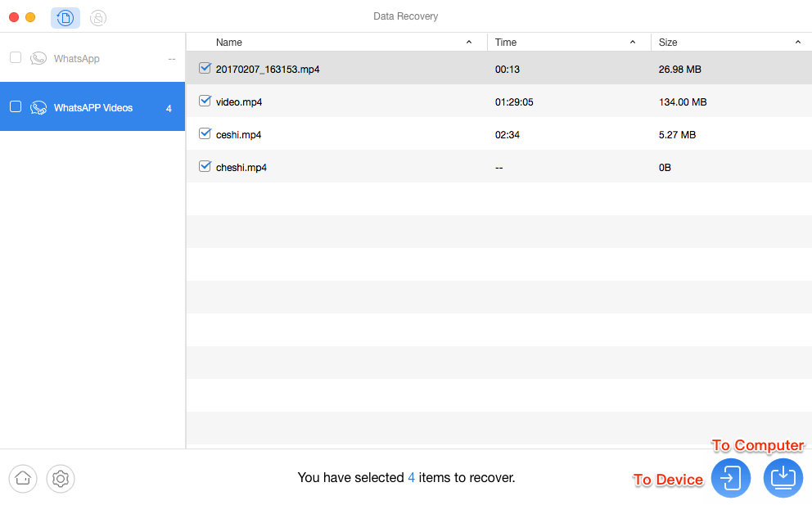Open the locked backup recovery icon

(98, 18)
